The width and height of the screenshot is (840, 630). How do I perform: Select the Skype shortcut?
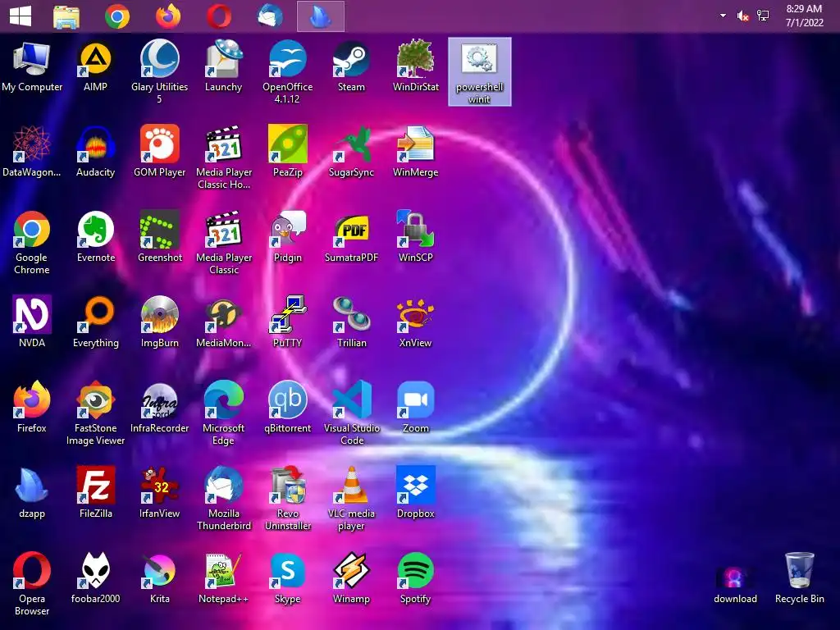(288, 577)
